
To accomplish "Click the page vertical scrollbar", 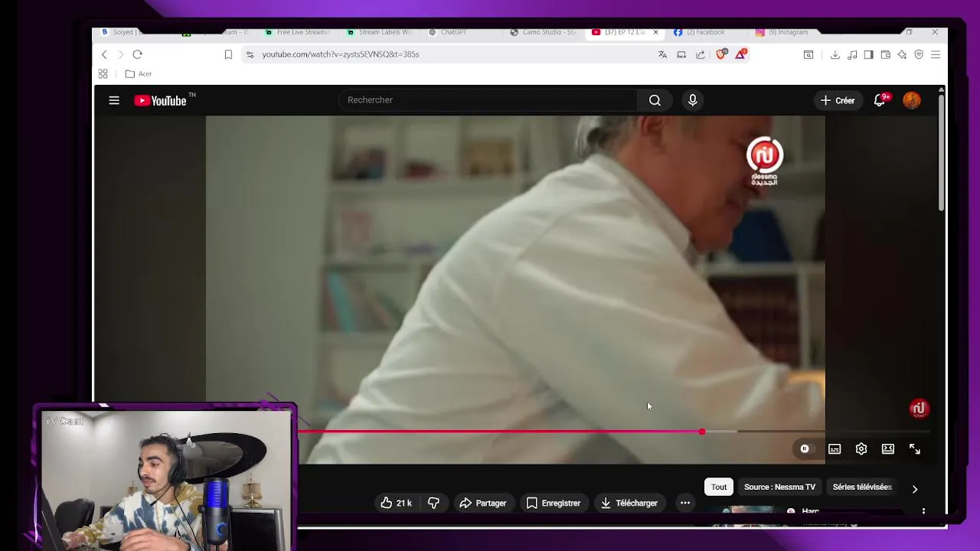I will pos(942,153).
